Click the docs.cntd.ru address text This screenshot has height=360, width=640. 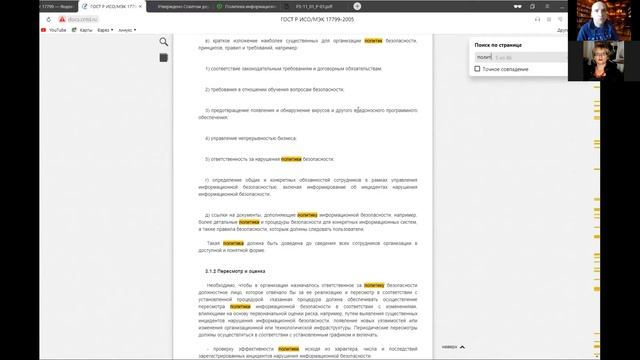pyautogui.click(x=82, y=19)
